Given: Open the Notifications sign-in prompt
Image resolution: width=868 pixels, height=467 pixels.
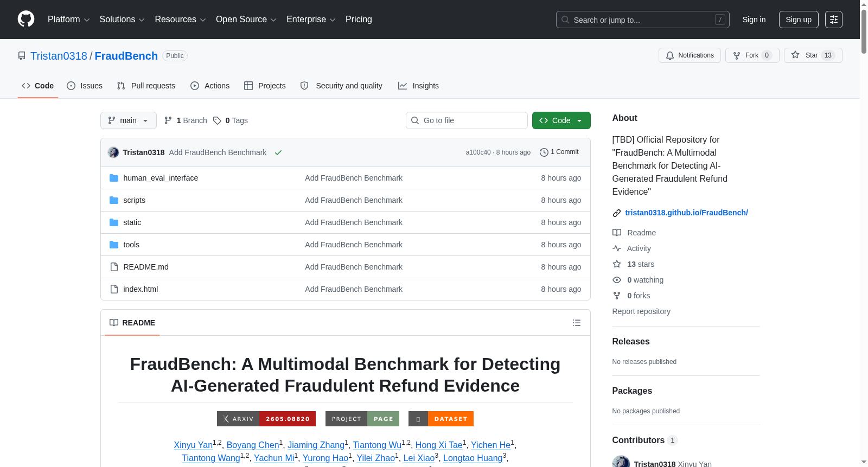Looking at the screenshot, I should point(690,55).
